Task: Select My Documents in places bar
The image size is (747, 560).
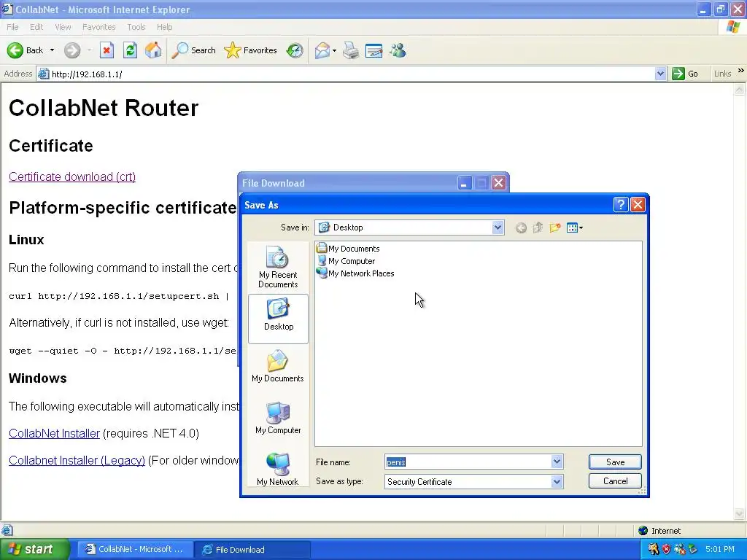Action: (278, 366)
